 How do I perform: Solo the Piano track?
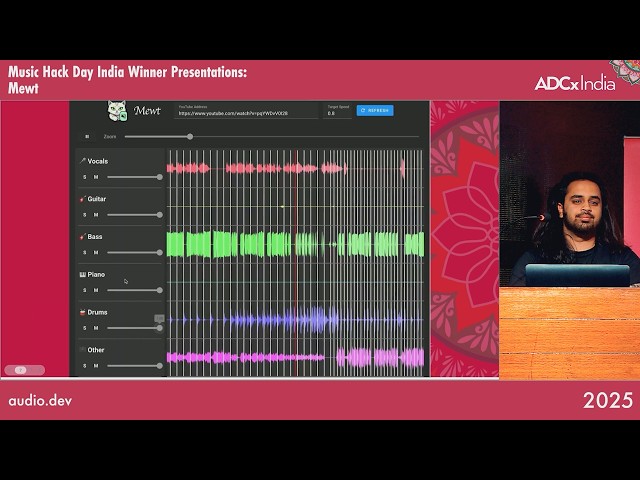[x=85, y=290]
